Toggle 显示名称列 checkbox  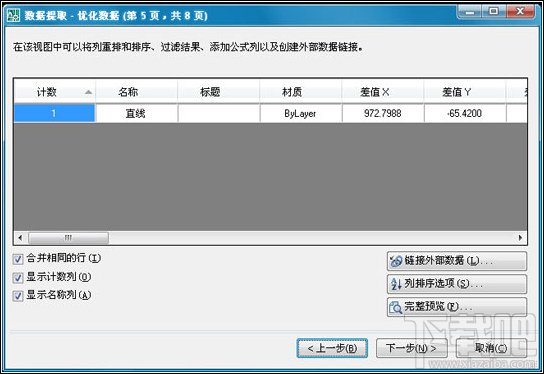point(18,296)
